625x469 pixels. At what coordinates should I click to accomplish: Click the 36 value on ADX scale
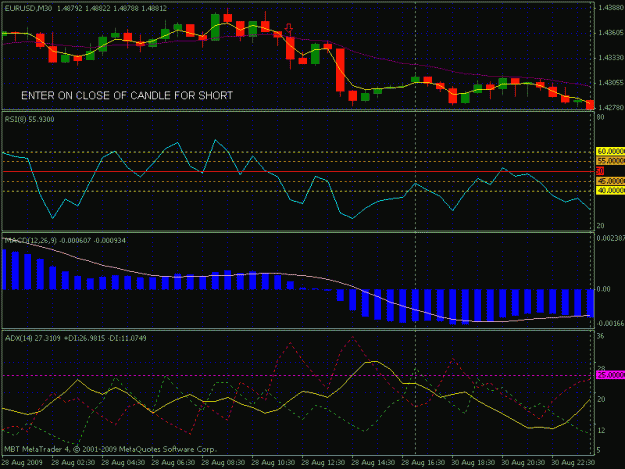(x=600, y=337)
